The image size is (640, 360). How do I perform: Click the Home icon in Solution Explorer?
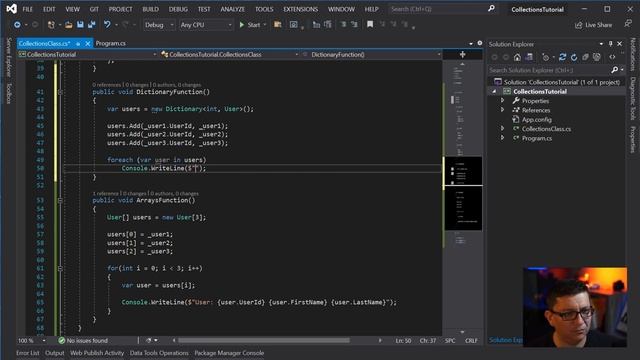pos(517,57)
